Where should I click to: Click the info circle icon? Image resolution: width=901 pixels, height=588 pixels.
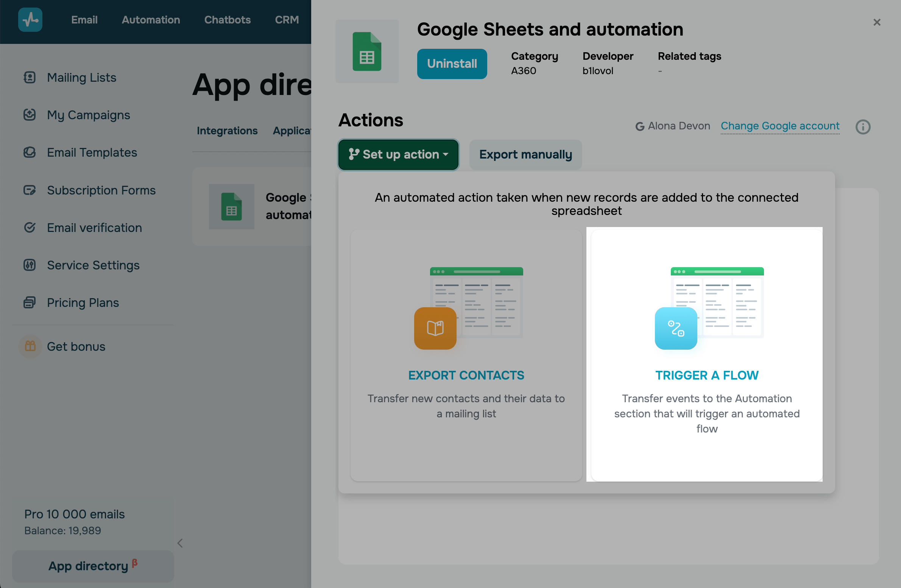pos(863,127)
